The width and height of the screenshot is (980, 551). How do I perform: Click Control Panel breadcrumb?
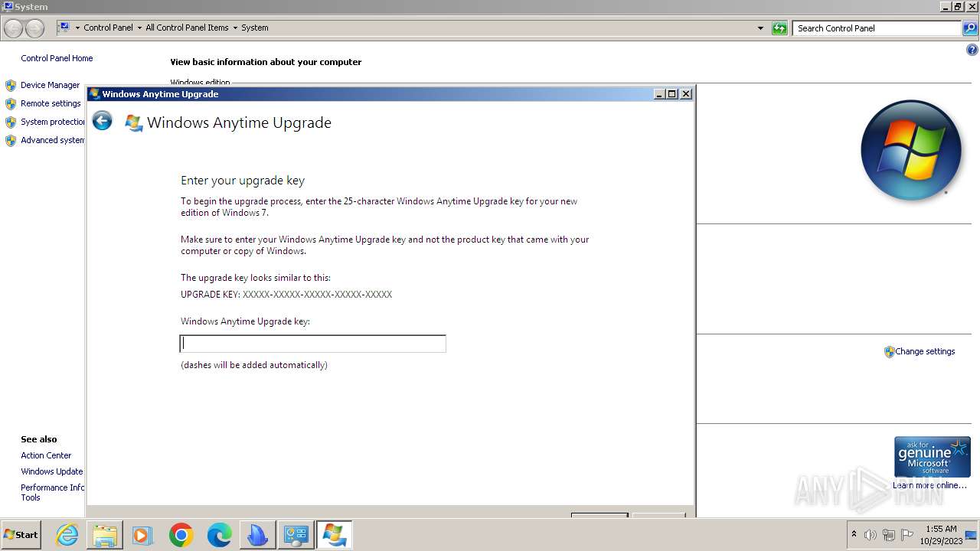pos(108,28)
